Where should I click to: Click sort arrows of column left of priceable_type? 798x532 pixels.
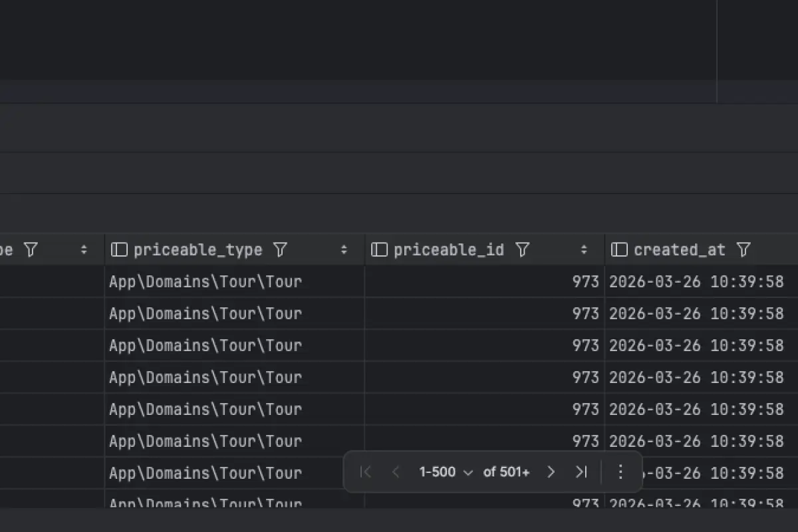pyautogui.click(x=84, y=249)
